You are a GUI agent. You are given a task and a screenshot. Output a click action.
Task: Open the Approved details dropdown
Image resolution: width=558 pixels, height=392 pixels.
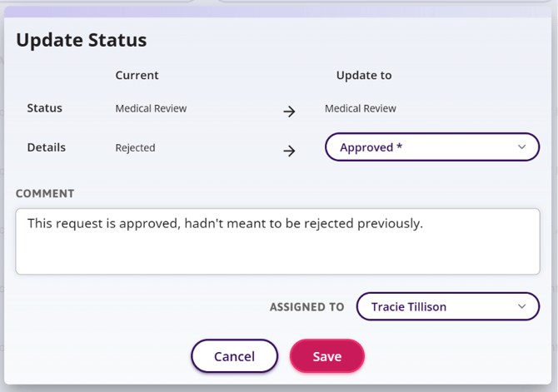[431, 147]
